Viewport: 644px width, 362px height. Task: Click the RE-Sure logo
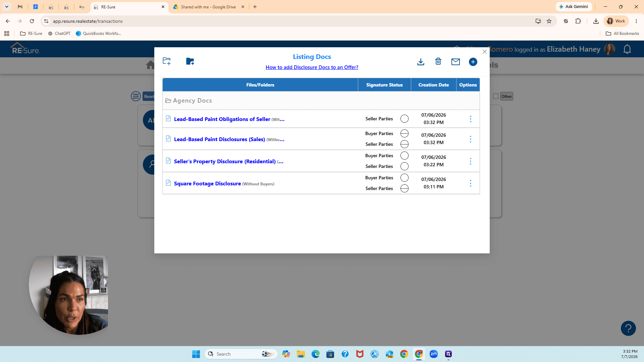pos(25,49)
